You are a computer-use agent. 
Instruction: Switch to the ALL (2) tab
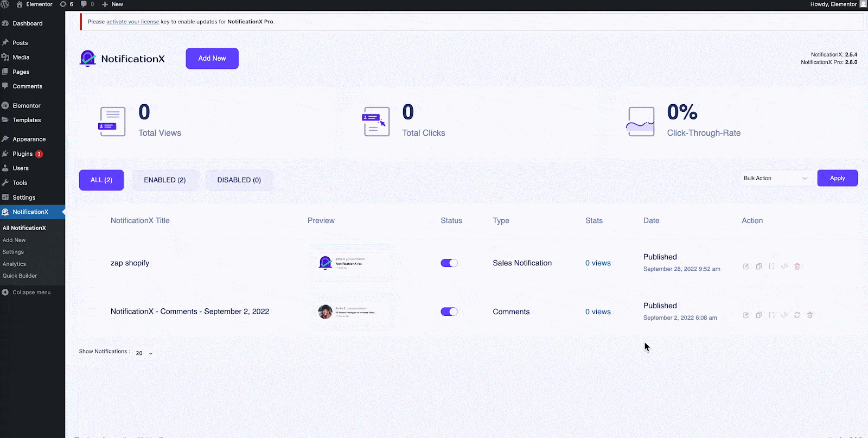tap(101, 180)
